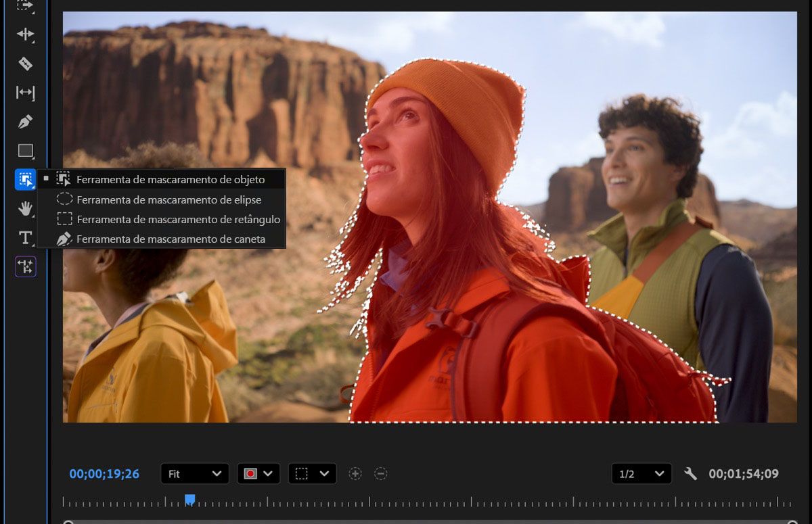This screenshot has height=524, width=812.
Task: Select the Rectangle shape tool
Action: (25, 151)
